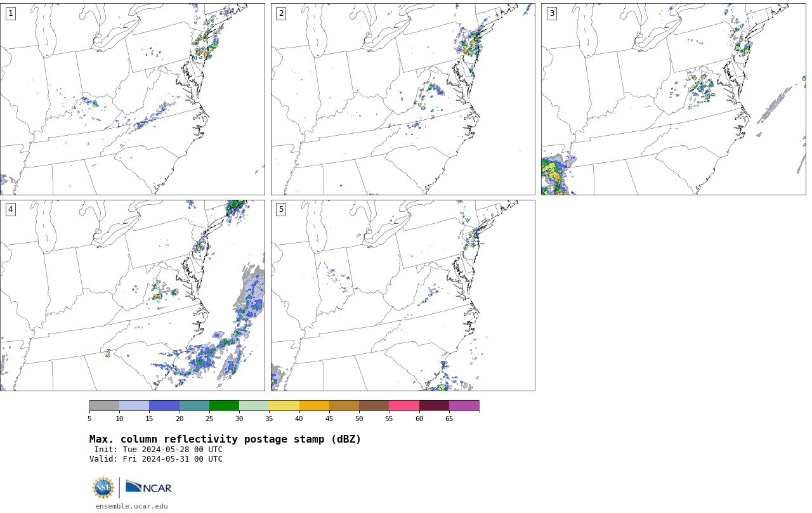
Task: Open ensemble member 1 postage stamp map
Action: click(132, 99)
